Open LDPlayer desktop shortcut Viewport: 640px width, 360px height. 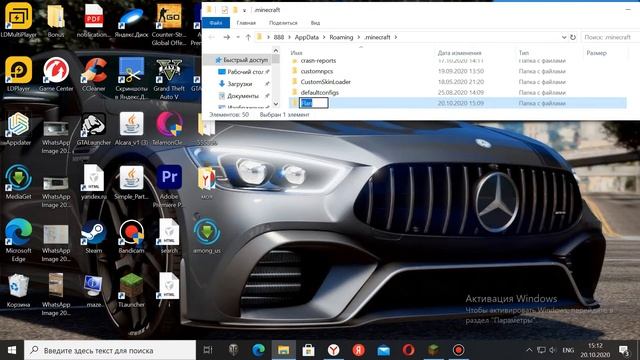point(18,74)
